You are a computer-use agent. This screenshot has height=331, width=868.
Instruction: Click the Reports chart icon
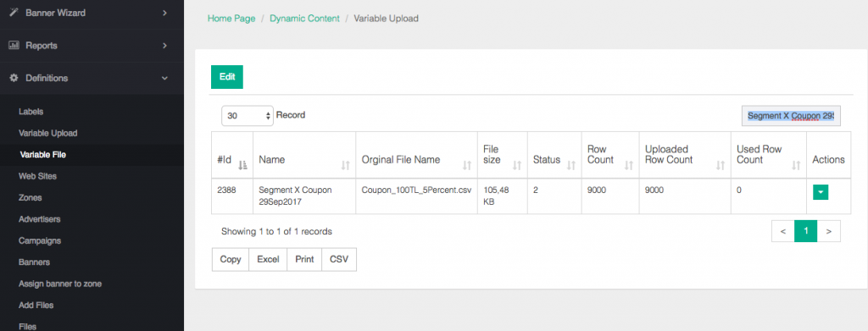[x=14, y=46]
